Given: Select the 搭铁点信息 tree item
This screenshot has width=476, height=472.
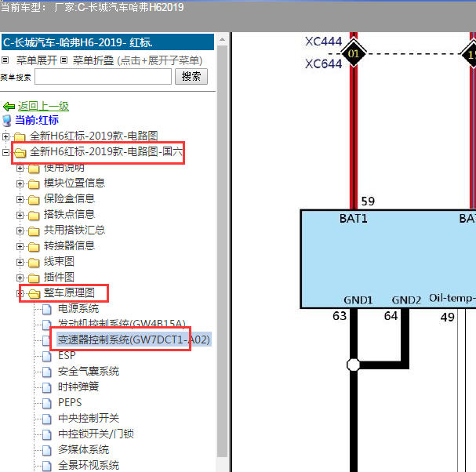Looking at the screenshot, I should (69, 215).
